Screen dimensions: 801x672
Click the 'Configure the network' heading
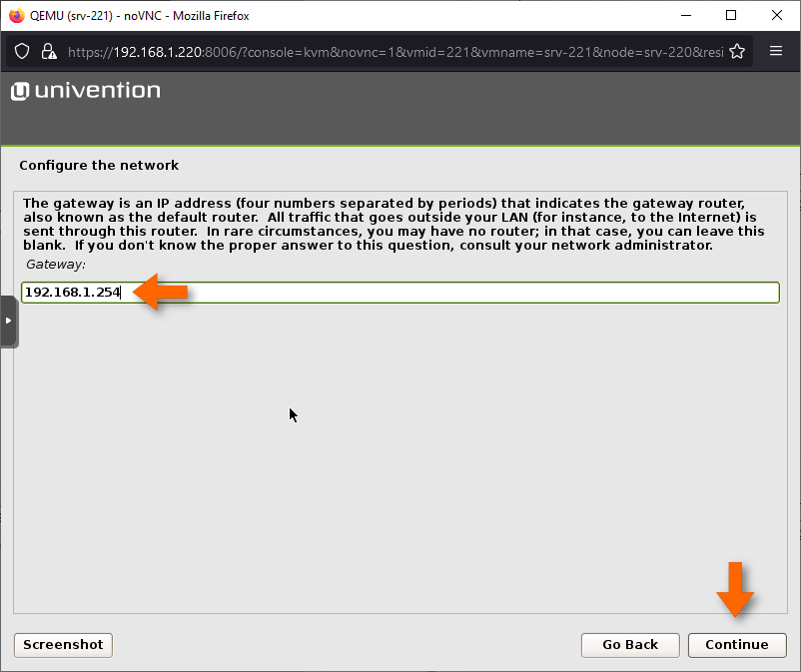99,166
